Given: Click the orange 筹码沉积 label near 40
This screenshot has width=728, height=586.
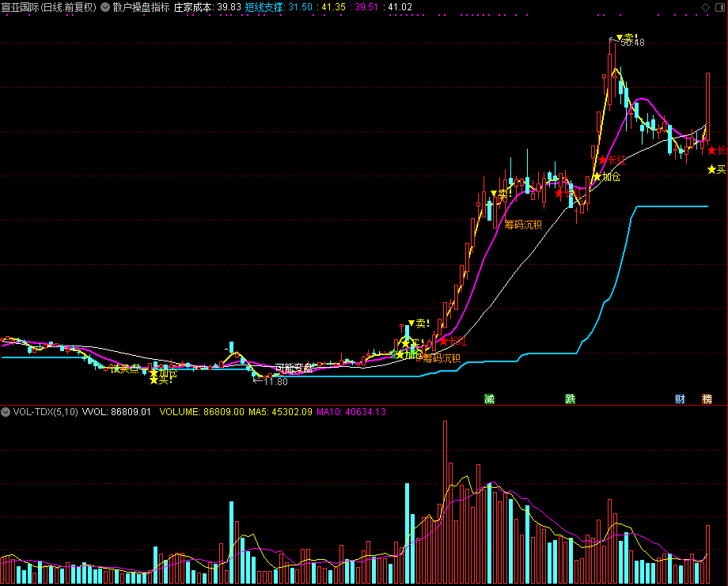Looking at the screenshot, I should [523, 225].
